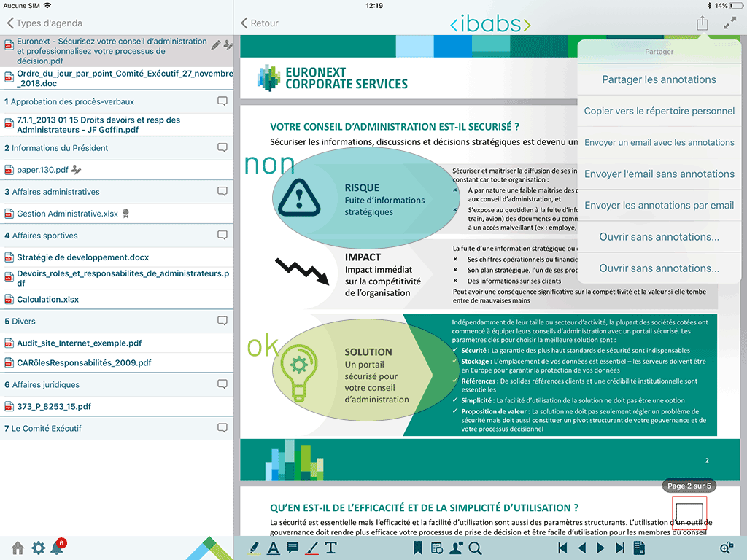The height and width of the screenshot is (560, 747).
Task: Choose Partager les annotations
Action: pos(659,79)
